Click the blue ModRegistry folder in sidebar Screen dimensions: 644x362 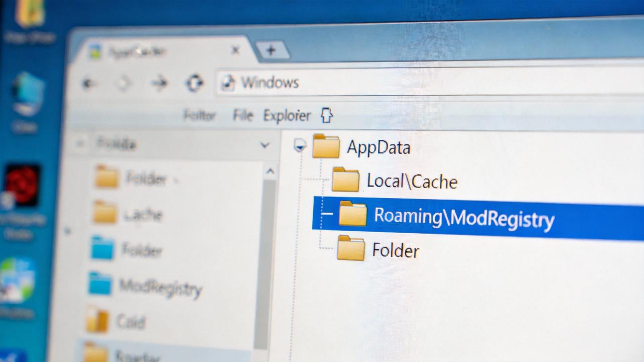pyautogui.click(x=100, y=284)
